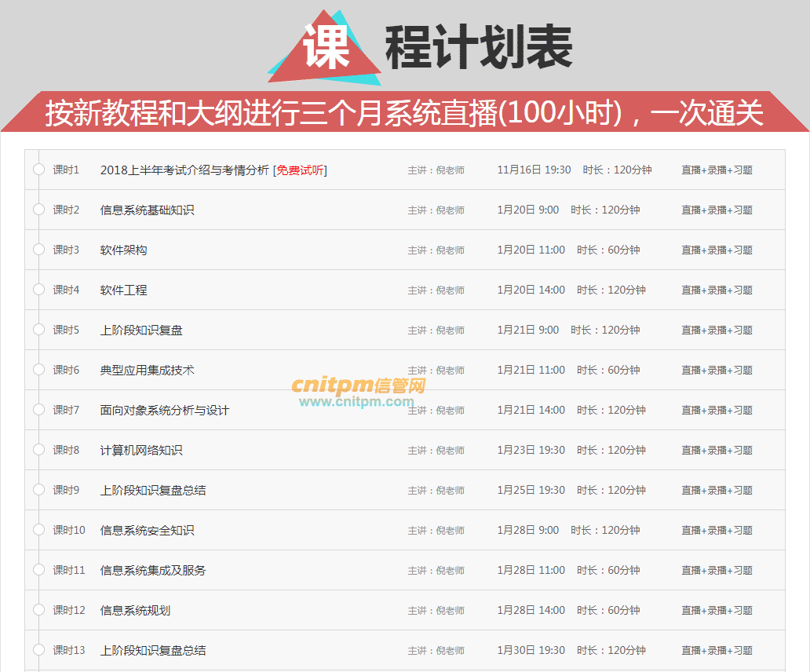This screenshot has height=672, width=810.
Task: Select the timeline circle beside 课时3
Action: click(x=38, y=250)
